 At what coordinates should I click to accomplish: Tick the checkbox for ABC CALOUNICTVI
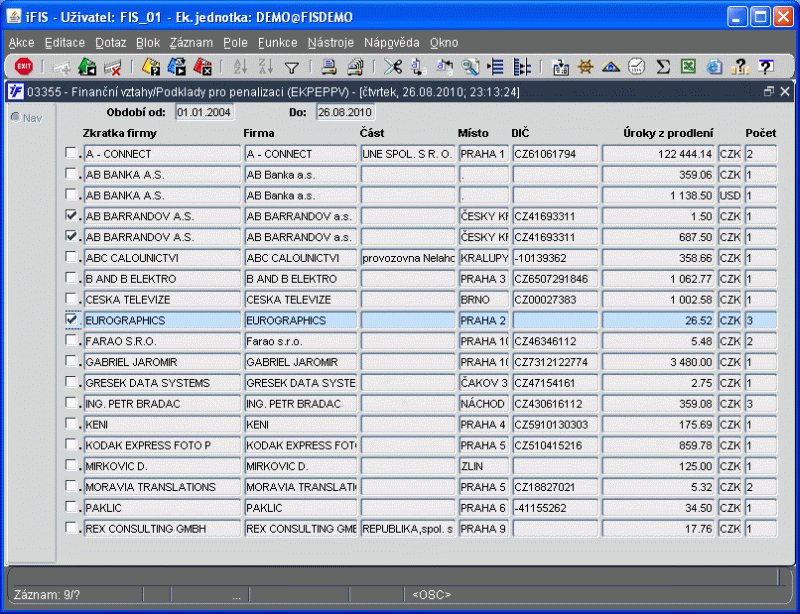point(71,257)
